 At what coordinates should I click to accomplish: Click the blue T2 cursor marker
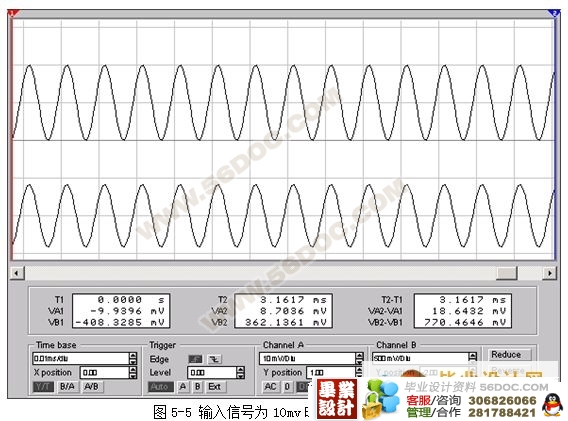pyautogui.click(x=554, y=13)
